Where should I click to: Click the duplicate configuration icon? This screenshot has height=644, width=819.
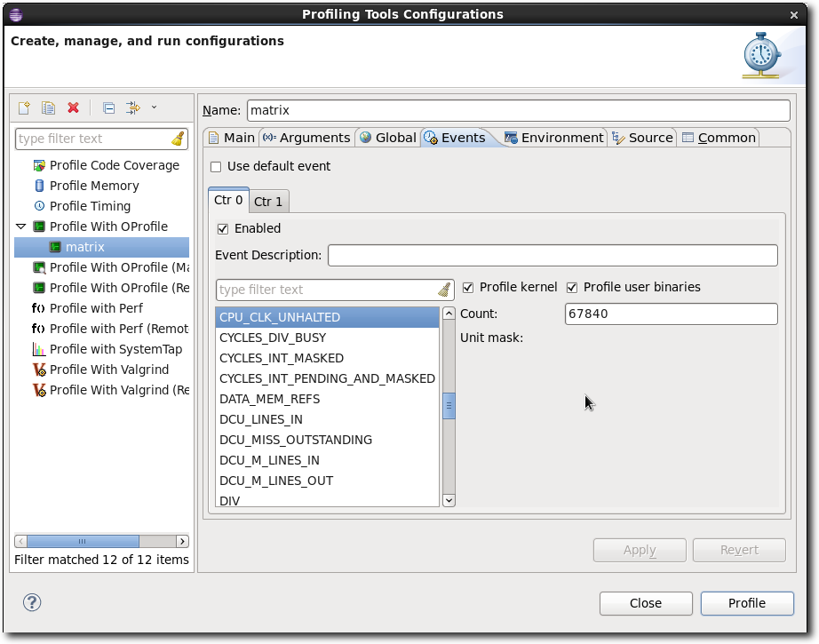[x=49, y=107]
